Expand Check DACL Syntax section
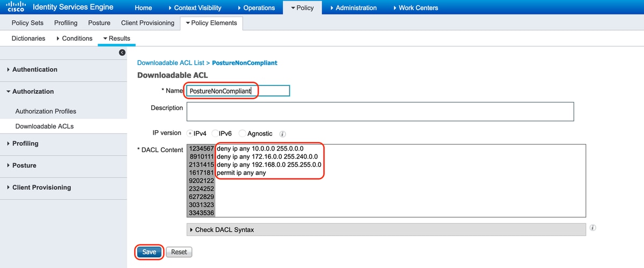This screenshot has height=268, width=644. click(386, 229)
